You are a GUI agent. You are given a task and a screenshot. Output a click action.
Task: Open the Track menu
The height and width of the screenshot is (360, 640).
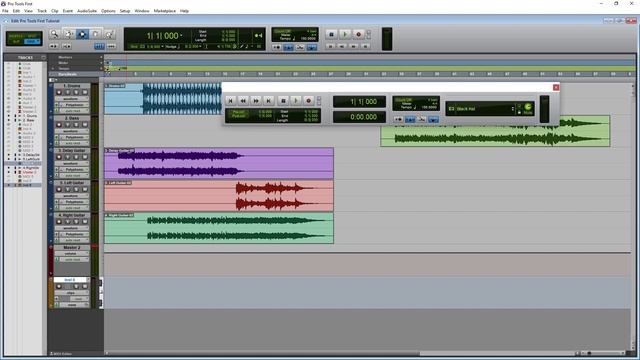click(x=42, y=11)
